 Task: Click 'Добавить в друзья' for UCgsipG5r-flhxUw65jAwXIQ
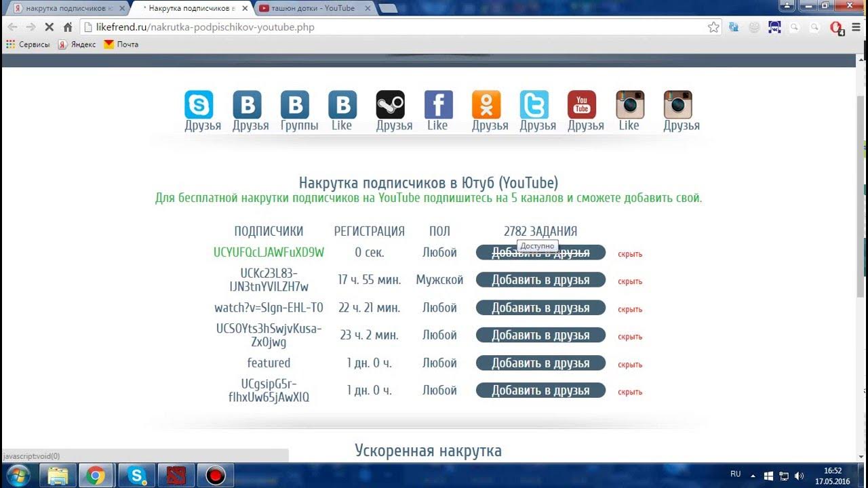[x=540, y=390]
